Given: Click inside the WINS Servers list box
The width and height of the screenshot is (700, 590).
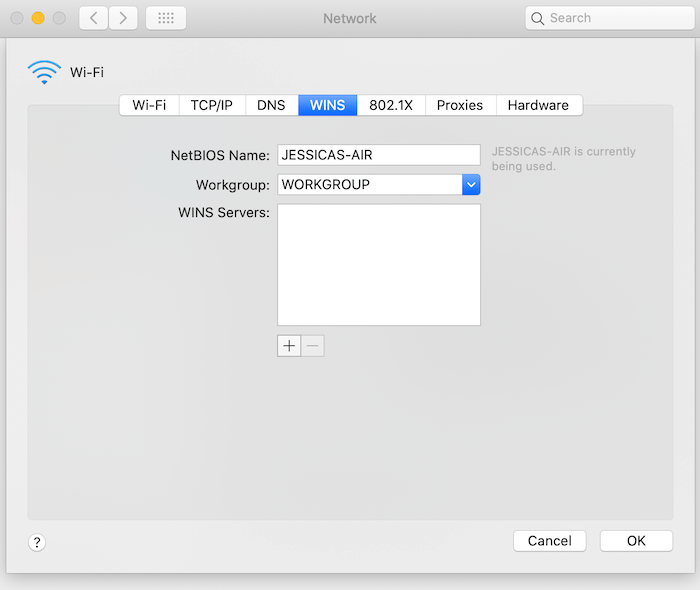Looking at the screenshot, I should tap(379, 265).
